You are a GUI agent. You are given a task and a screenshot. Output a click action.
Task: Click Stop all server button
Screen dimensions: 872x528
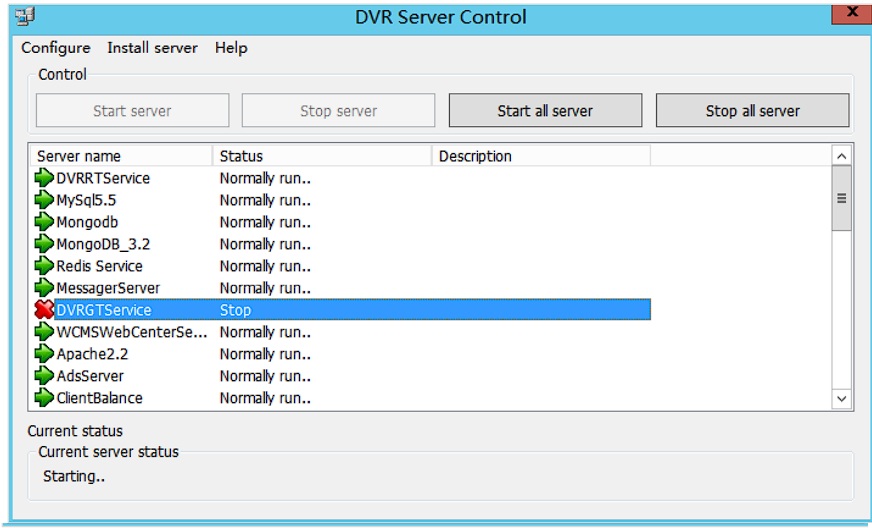pyautogui.click(x=752, y=111)
